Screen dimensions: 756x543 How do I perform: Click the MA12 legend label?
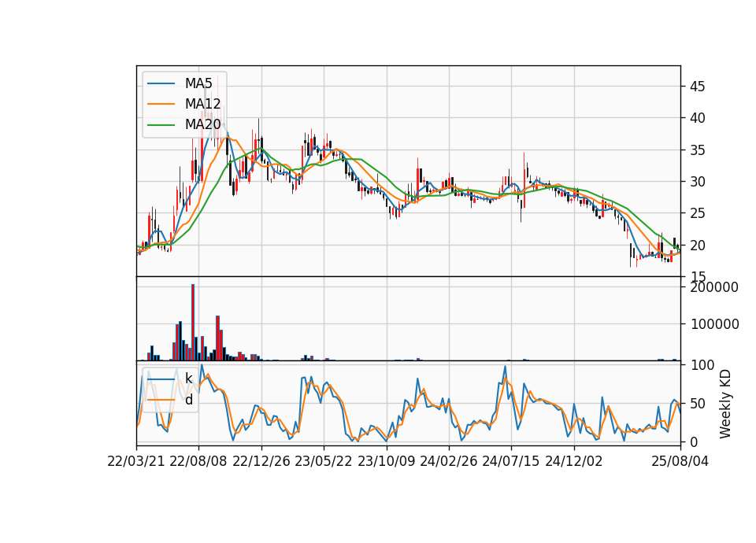[x=202, y=104]
